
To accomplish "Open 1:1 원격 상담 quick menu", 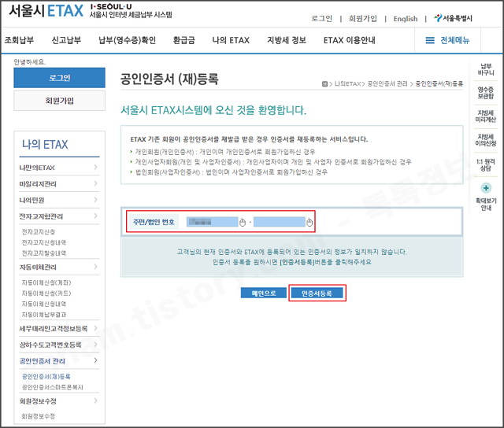I will [x=486, y=164].
